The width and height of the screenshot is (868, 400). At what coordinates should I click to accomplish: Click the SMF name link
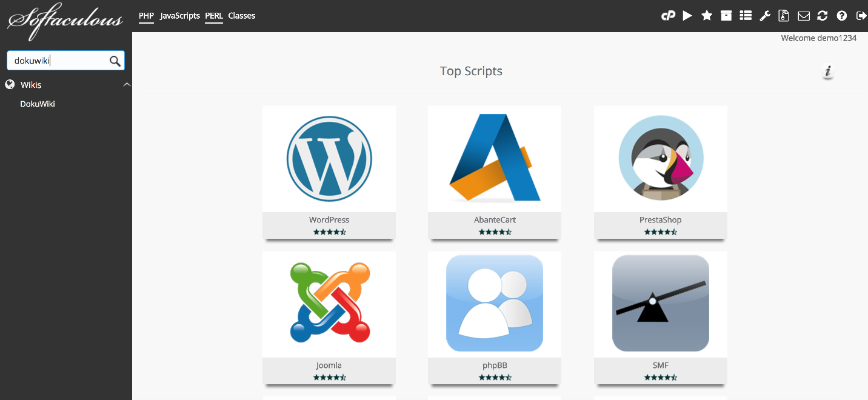(661, 365)
